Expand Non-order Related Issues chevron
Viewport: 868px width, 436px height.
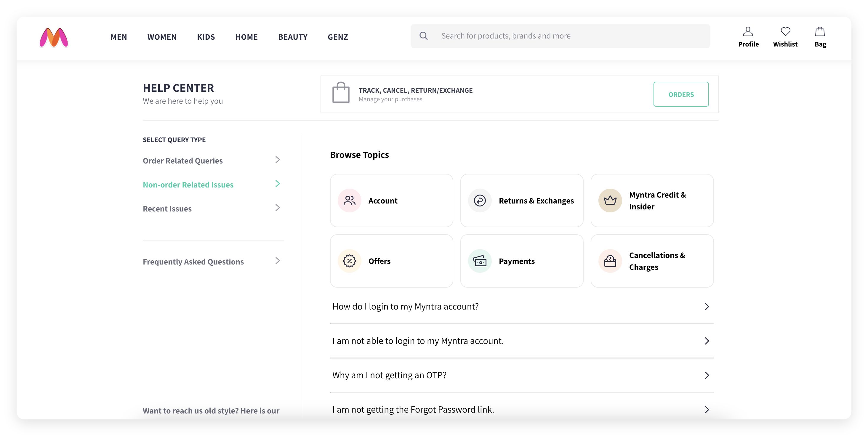(x=278, y=184)
